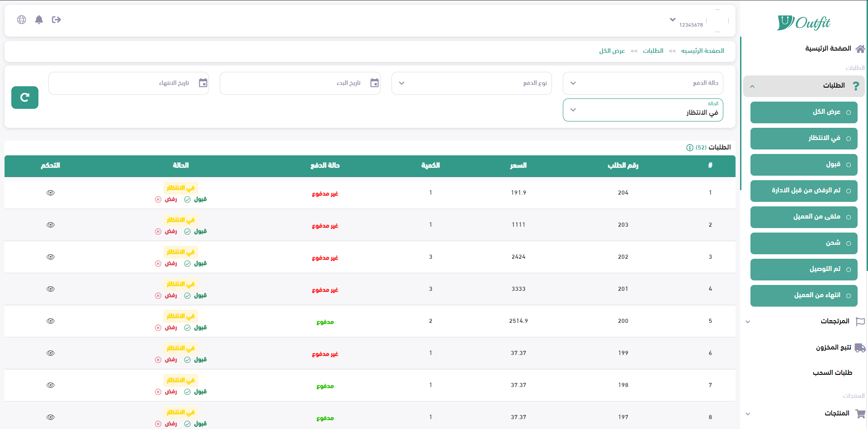
Task: Open the end date calendar icon
Action: coord(203,83)
